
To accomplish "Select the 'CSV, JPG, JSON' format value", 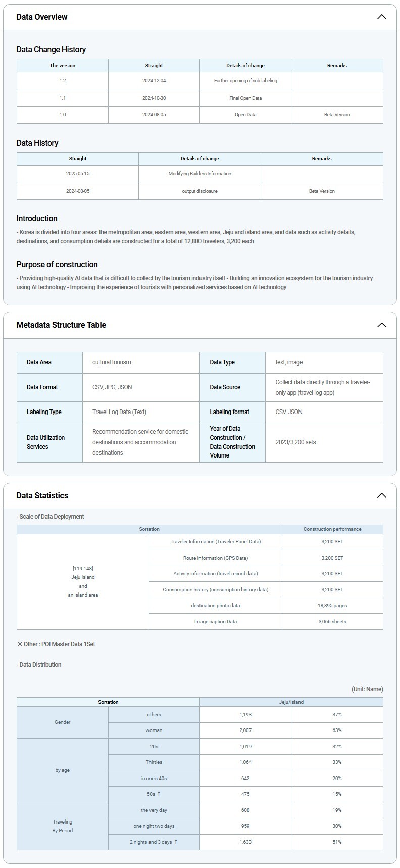I will click(x=112, y=387).
